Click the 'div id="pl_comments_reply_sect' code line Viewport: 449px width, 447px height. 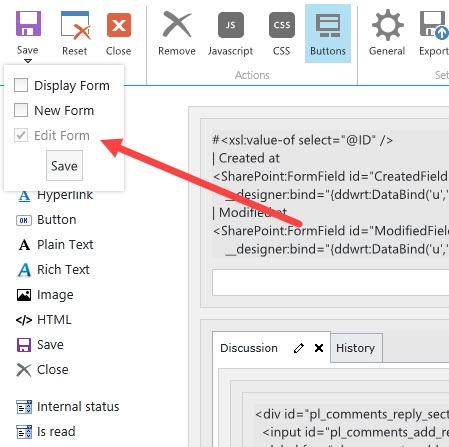352,414
